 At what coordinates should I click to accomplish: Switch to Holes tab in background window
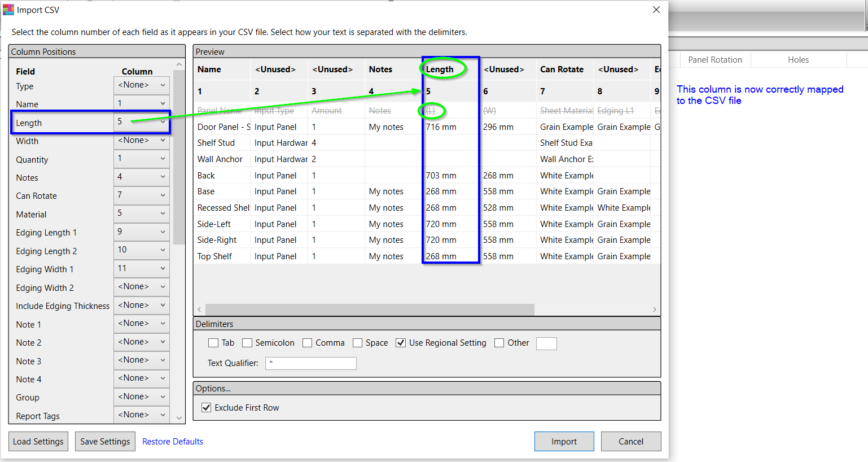tap(799, 60)
